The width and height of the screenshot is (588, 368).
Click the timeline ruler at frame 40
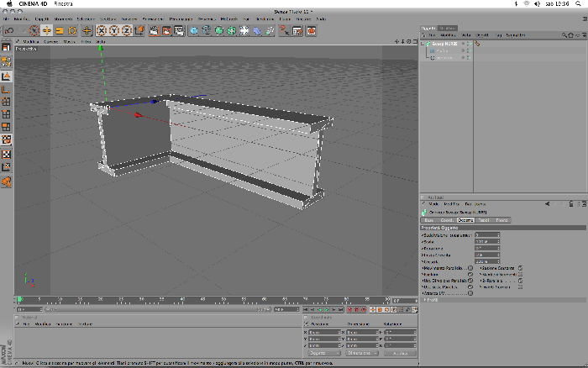tap(182, 300)
